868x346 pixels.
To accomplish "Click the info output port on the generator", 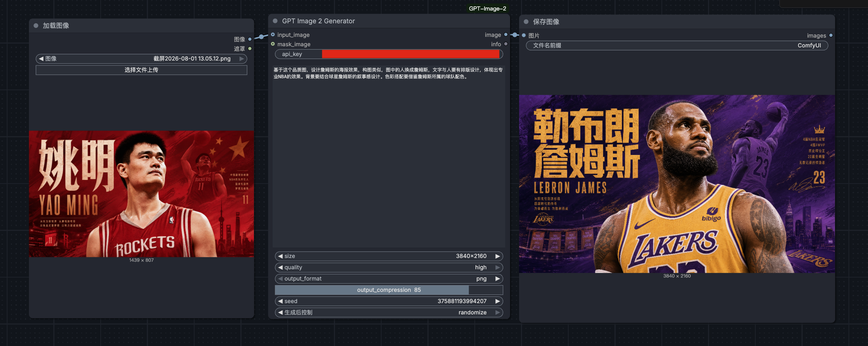I will point(506,44).
